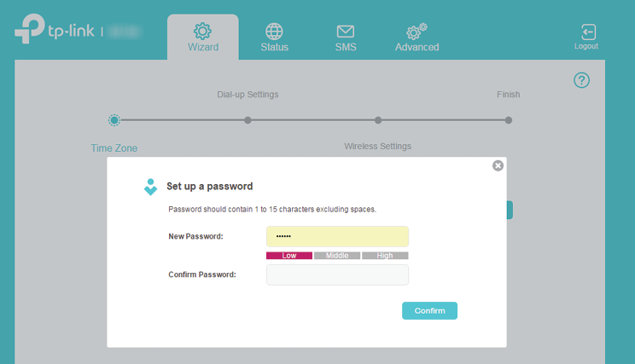
Task: Select the Finish step marker
Action: pyautogui.click(x=508, y=120)
